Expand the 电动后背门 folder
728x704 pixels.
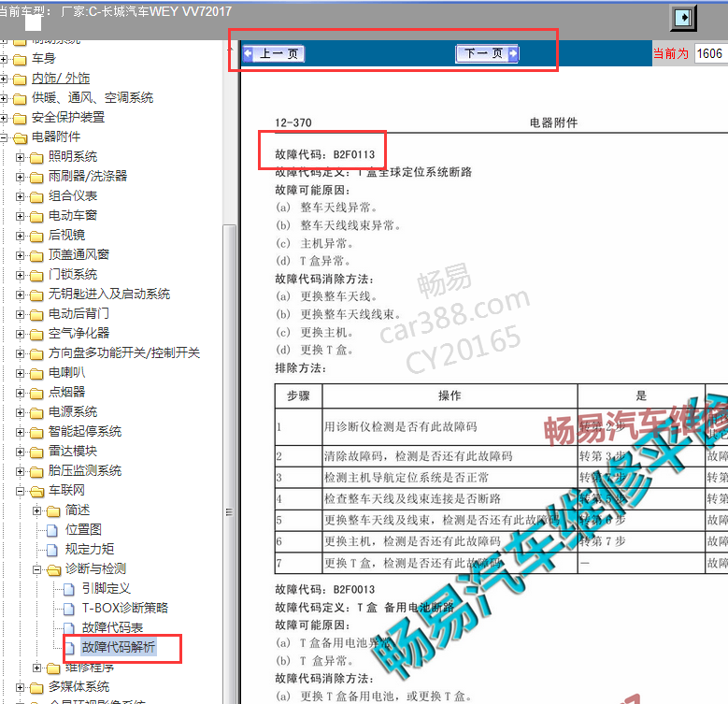pos(20,314)
